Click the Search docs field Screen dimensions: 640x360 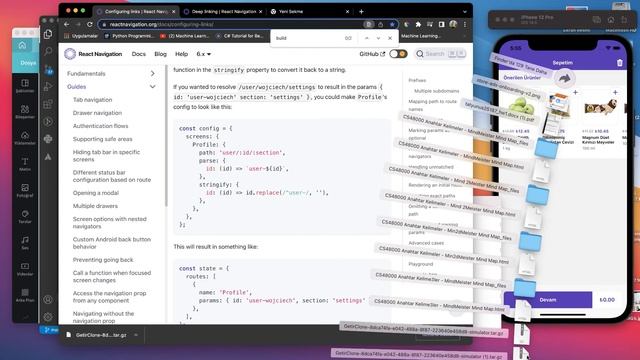pos(440,54)
